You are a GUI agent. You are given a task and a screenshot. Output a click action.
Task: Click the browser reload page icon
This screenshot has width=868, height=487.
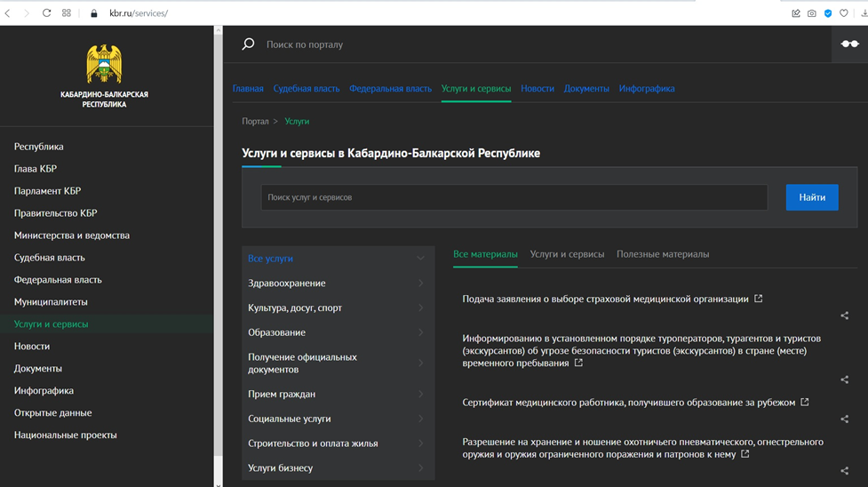46,13
